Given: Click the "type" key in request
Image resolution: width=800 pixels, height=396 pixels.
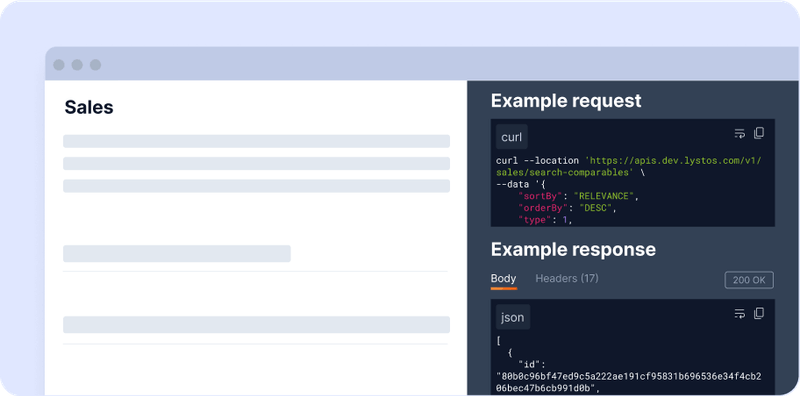Looking at the screenshot, I should tap(536, 220).
